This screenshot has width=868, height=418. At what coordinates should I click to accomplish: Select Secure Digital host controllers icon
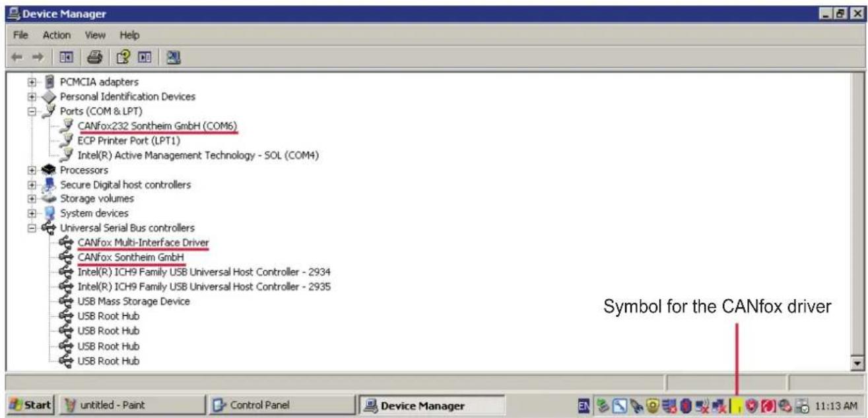point(49,184)
